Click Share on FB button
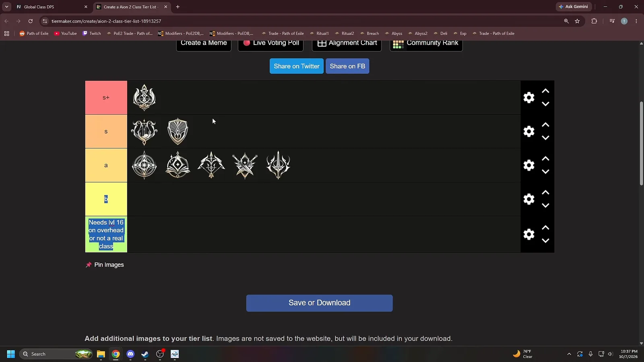 tap(347, 66)
